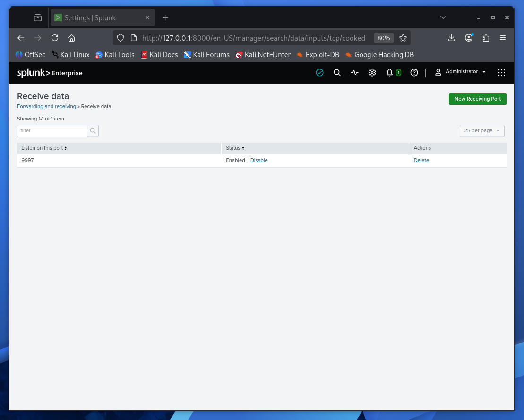
Task: Click the filter search magnifier button
Action: (93, 131)
